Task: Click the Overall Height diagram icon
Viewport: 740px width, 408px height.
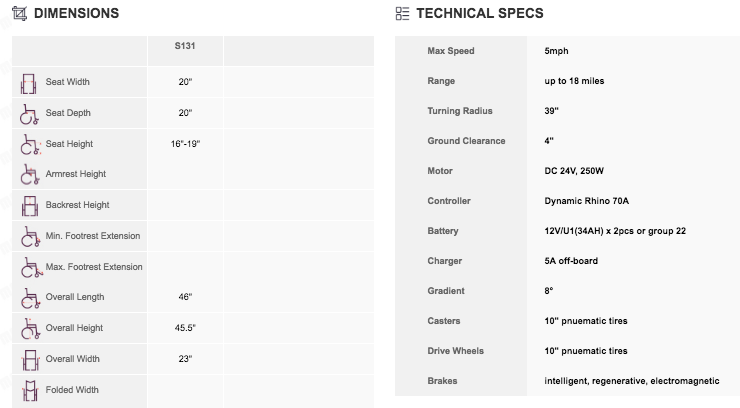Action: [x=30, y=329]
